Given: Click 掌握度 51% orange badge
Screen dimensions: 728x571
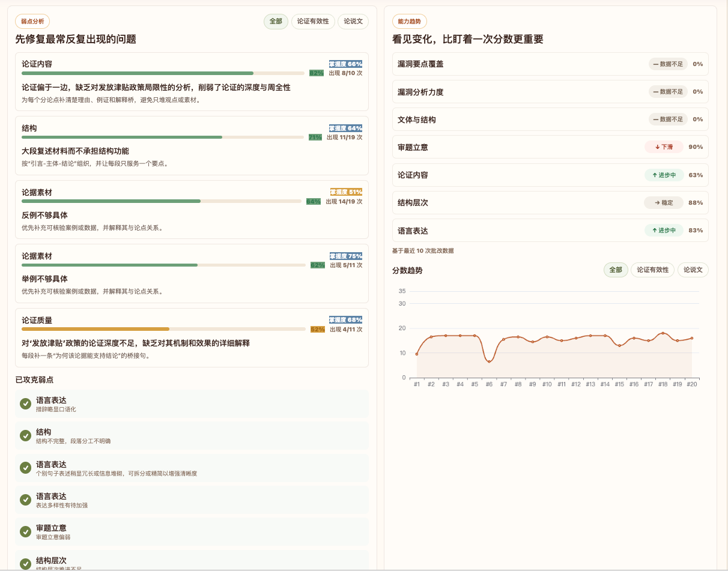Looking at the screenshot, I should tap(346, 192).
